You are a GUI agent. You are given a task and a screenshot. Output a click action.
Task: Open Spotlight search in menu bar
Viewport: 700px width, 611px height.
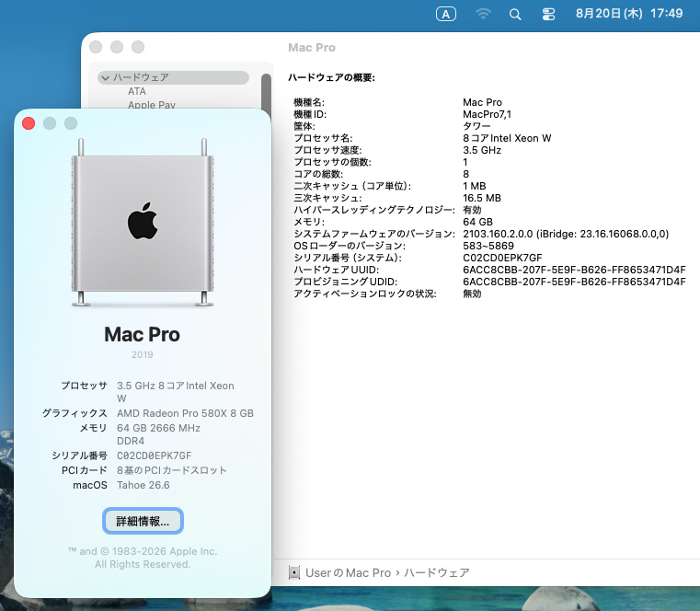[x=515, y=15]
